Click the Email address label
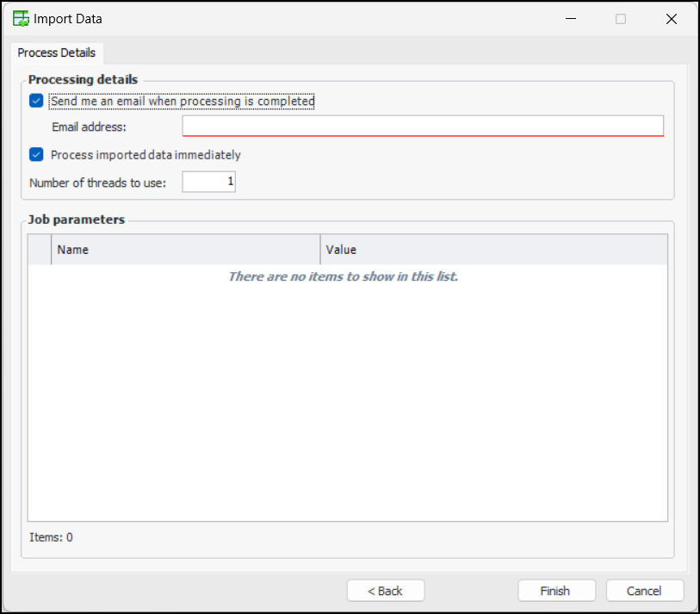The width and height of the screenshot is (700, 614). (x=89, y=127)
